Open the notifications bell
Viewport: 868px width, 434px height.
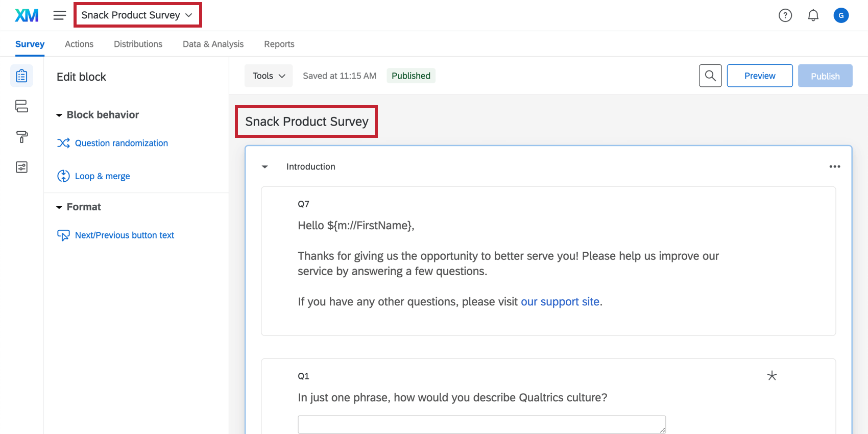pos(813,15)
